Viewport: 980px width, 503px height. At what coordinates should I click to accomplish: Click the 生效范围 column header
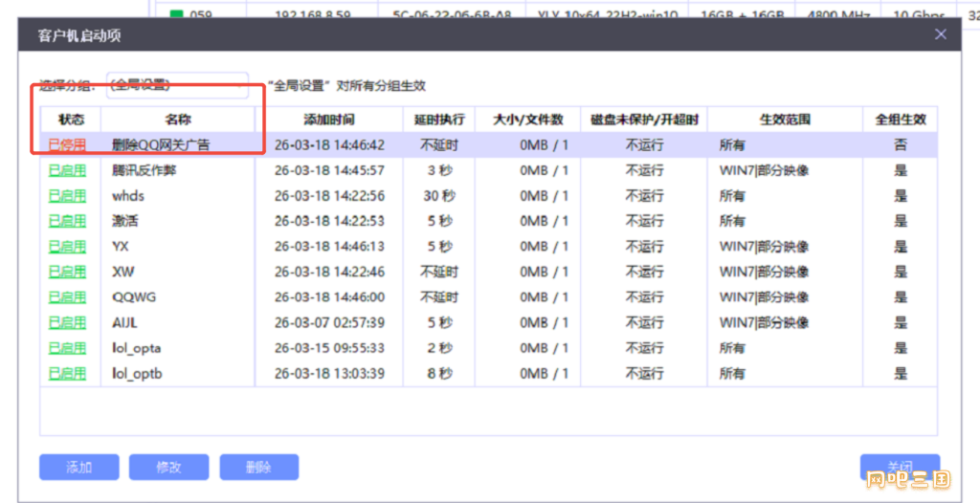click(785, 120)
